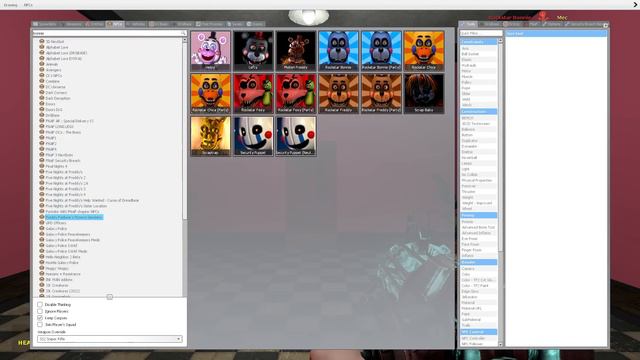Switch to the Vehicles tab
The width and height of the screenshot is (640, 360).
tap(136, 24)
